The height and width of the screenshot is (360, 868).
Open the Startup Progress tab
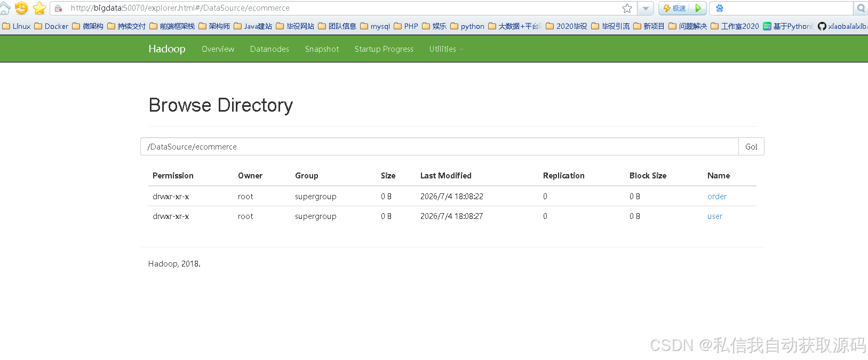pyautogui.click(x=384, y=49)
